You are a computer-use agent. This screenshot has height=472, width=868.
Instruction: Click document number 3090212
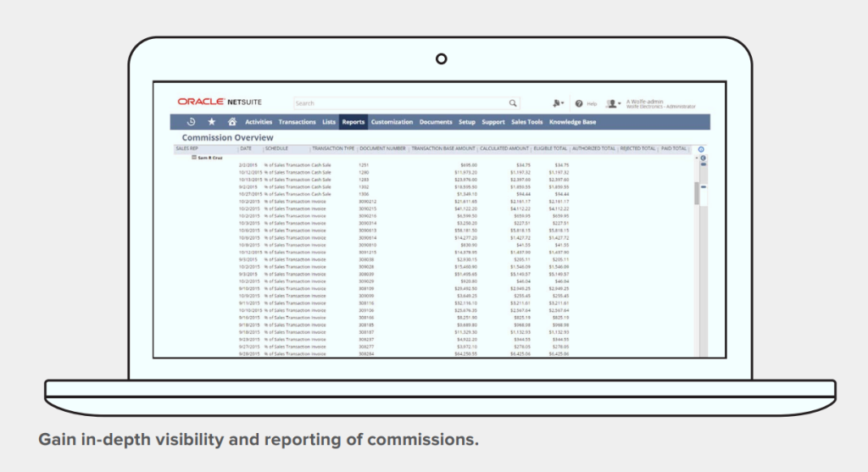coord(368,202)
